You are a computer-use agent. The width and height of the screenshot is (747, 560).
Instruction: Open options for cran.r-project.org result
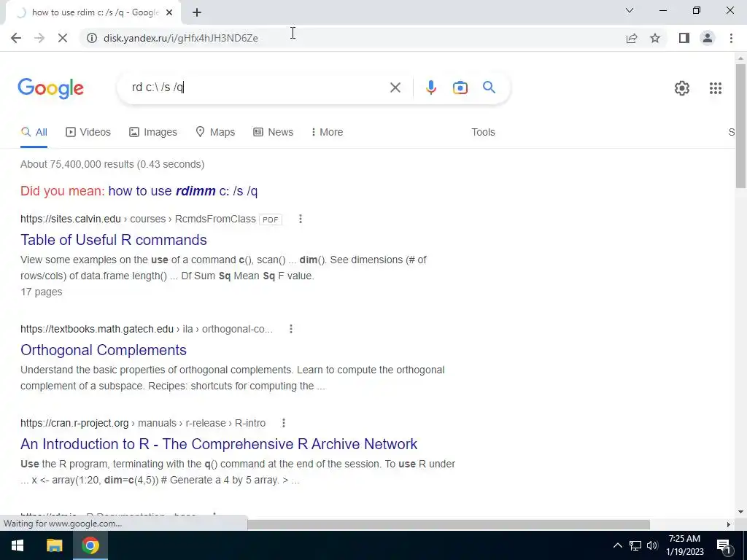click(284, 423)
